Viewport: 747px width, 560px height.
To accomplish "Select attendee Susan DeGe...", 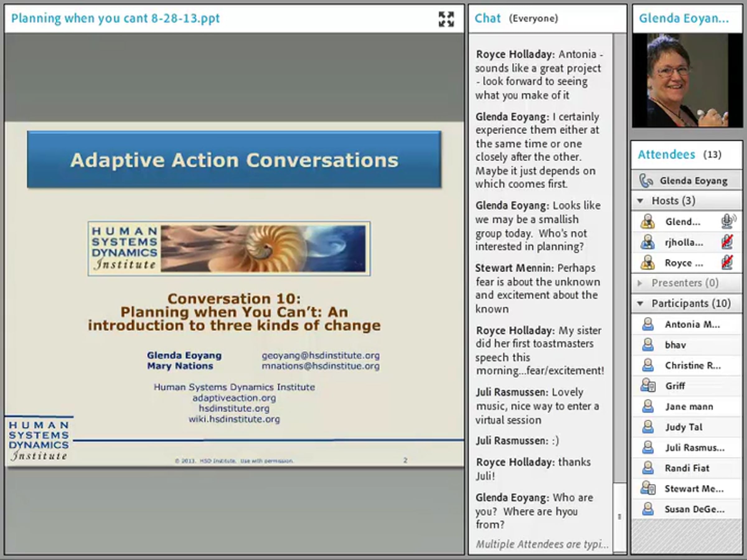I will click(687, 509).
